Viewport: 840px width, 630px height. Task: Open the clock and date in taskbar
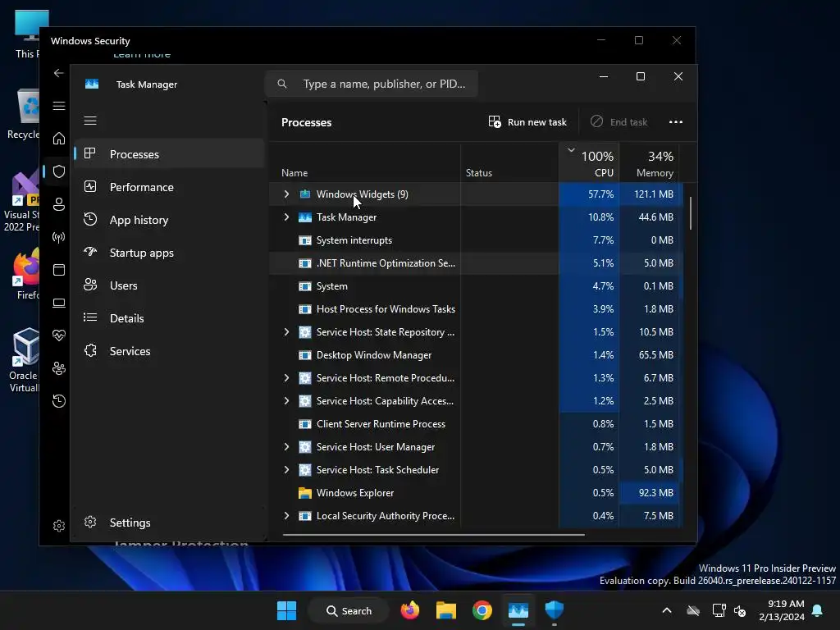point(782,610)
